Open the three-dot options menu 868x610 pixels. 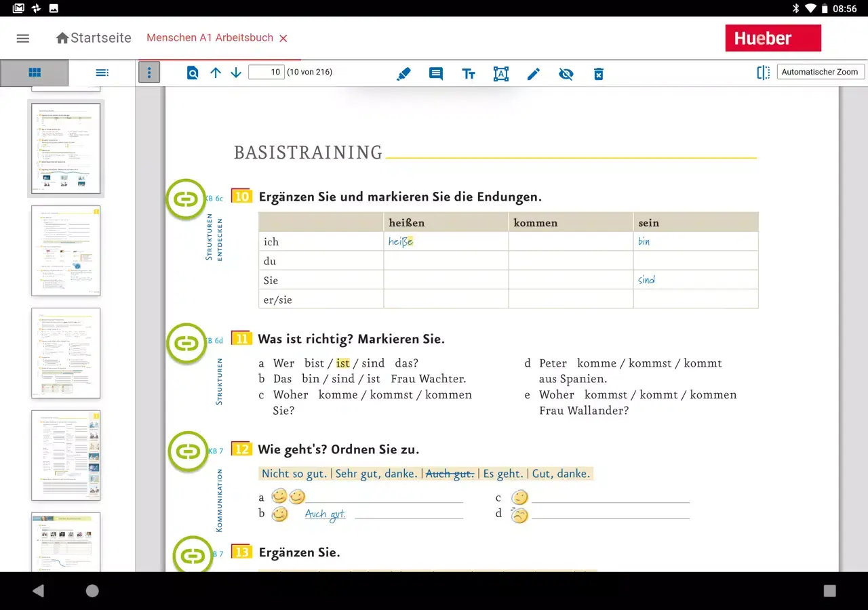(149, 71)
